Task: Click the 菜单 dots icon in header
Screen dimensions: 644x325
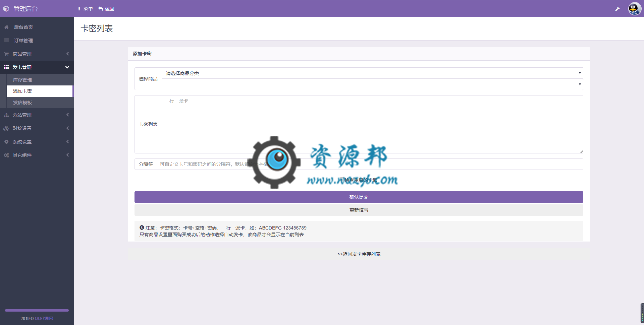Action: click(79, 9)
